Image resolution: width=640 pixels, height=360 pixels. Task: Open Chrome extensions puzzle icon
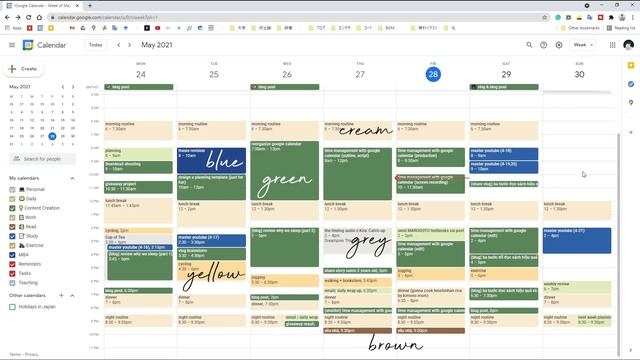click(x=611, y=17)
